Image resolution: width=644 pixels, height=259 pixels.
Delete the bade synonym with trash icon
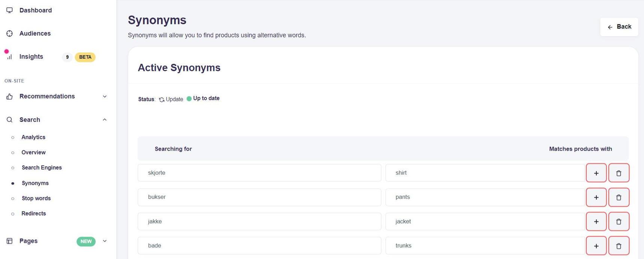click(x=619, y=246)
